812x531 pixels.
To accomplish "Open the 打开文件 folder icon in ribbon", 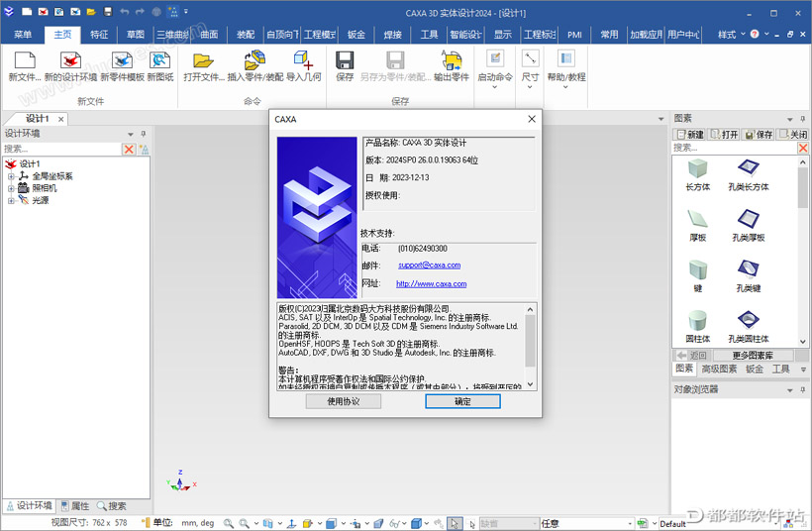I will 204,60.
